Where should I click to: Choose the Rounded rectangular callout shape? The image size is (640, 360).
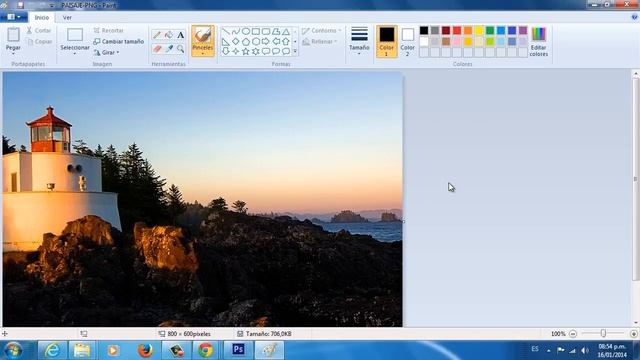(x=266, y=51)
